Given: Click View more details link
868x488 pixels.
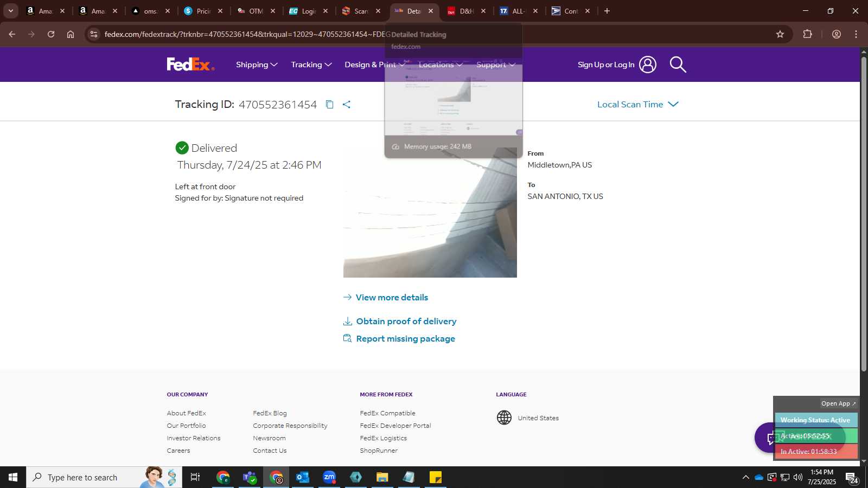Looking at the screenshot, I should [x=386, y=297].
